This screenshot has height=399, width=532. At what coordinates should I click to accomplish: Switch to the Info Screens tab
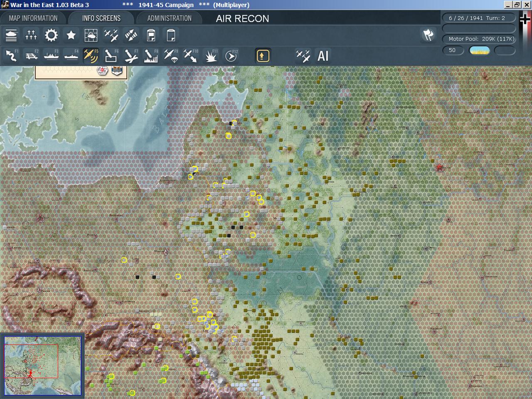click(101, 18)
